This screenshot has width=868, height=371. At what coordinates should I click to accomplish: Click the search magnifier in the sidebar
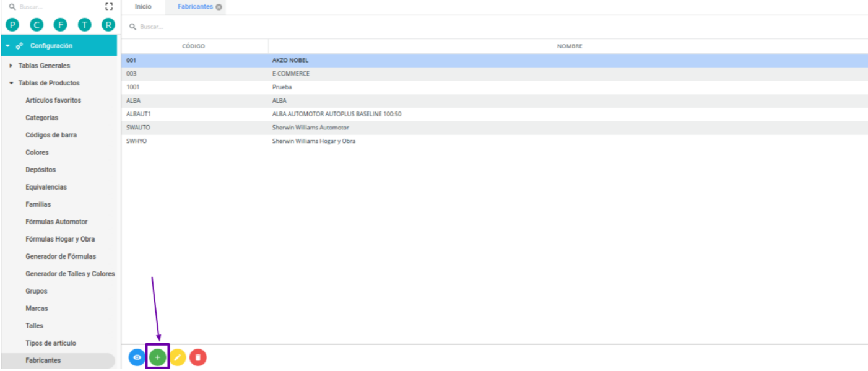(x=12, y=7)
